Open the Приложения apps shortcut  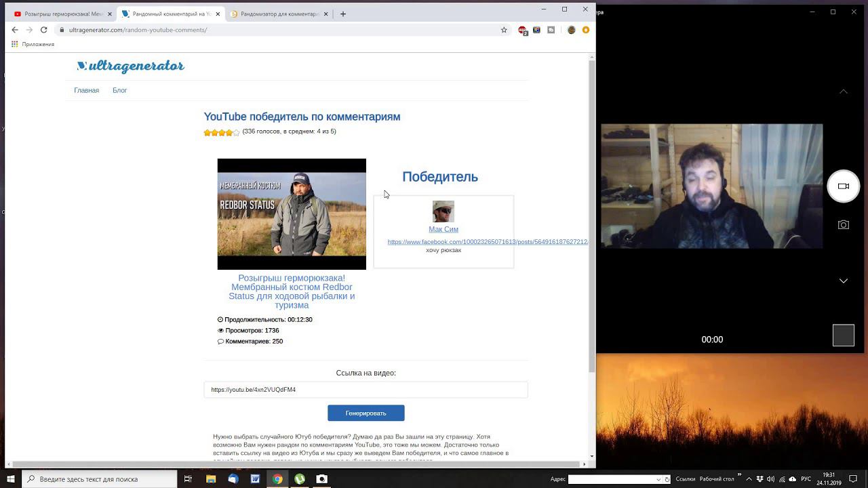(33, 44)
